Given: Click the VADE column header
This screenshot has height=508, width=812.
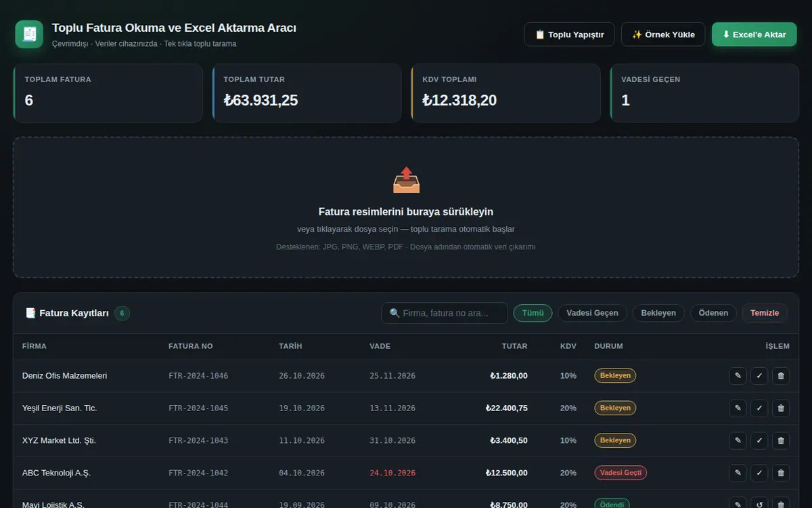Looking at the screenshot, I should [x=380, y=346].
